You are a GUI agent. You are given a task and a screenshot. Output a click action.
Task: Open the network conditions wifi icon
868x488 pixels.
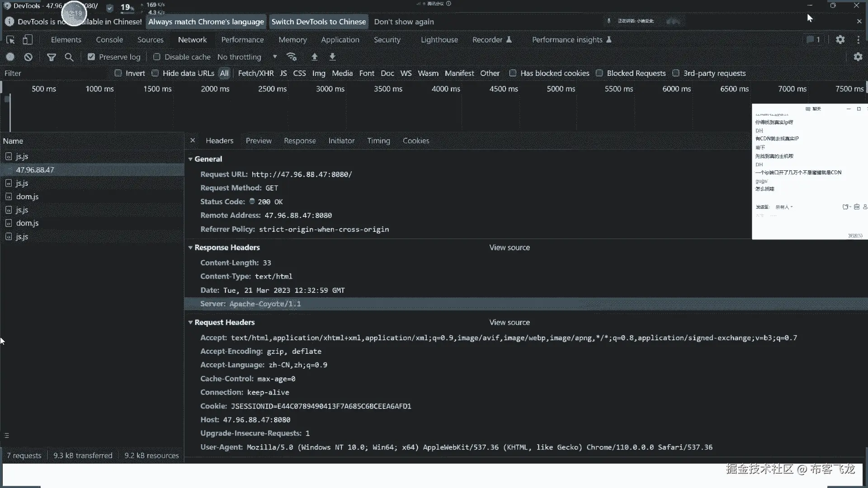point(292,57)
